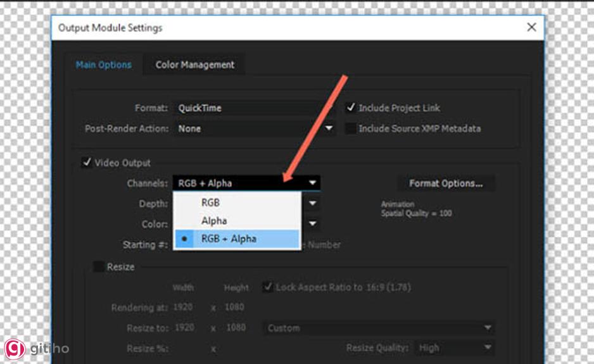
Task: Open the Color dropdown arrow
Action: pyautogui.click(x=313, y=223)
